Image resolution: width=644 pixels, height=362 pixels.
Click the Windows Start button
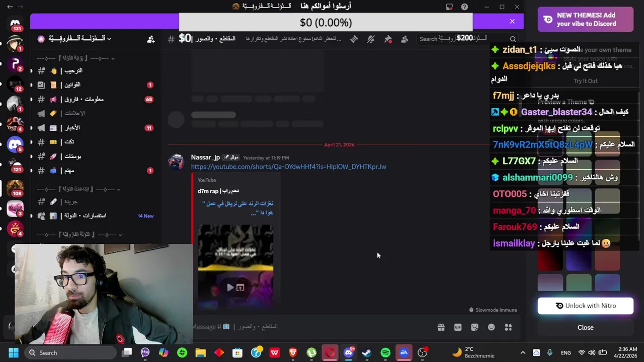click(x=14, y=352)
